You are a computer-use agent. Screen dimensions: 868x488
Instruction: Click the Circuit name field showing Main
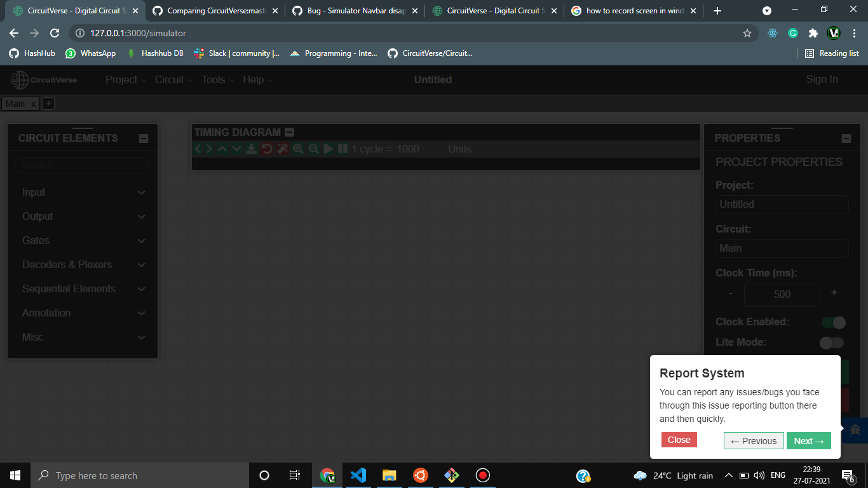point(782,248)
